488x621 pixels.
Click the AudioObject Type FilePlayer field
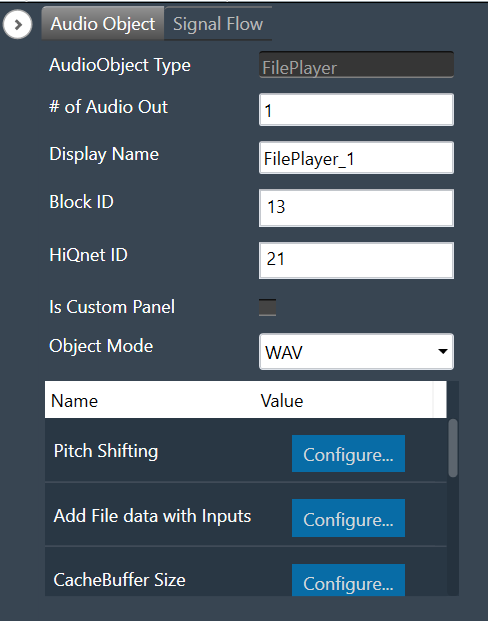[356, 65]
